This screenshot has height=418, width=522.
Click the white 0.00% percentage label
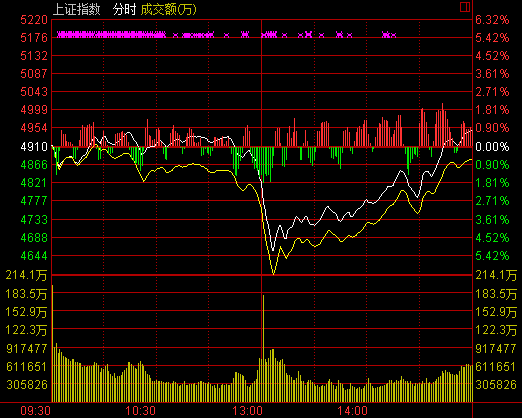[492, 146]
